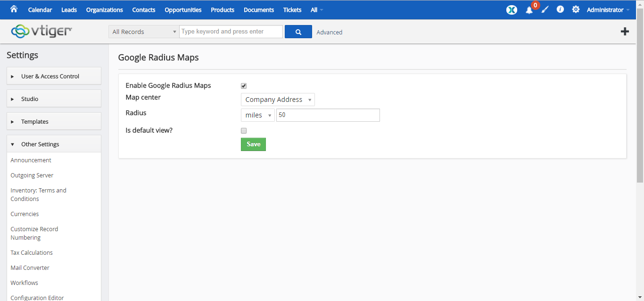Open Announcement settings
The width and height of the screenshot is (644, 301).
31,160
